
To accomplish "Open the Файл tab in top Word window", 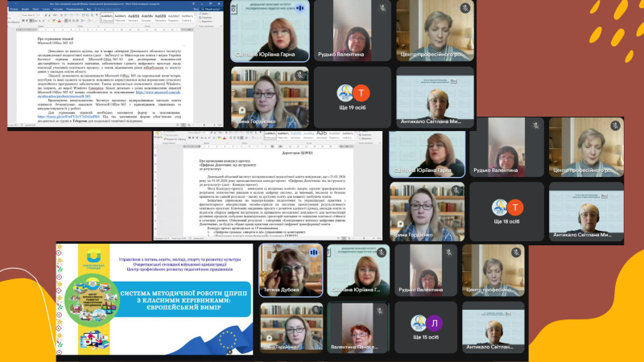I will pos(11,8).
